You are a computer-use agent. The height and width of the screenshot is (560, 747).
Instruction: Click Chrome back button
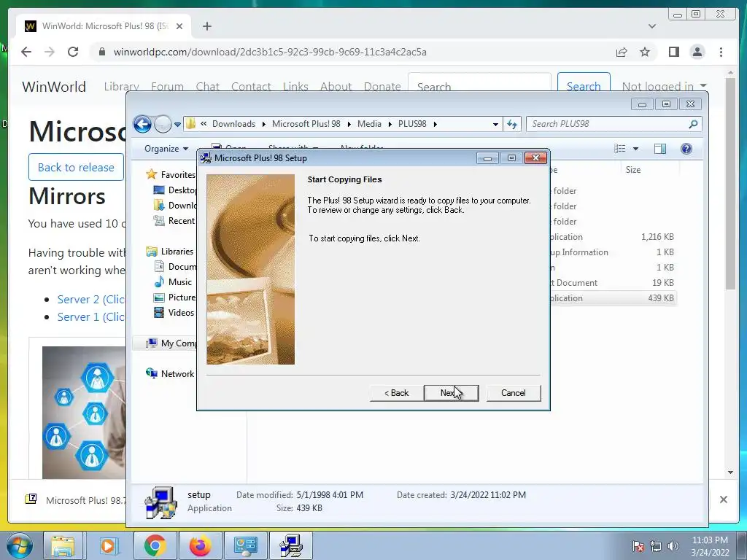pyautogui.click(x=26, y=52)
